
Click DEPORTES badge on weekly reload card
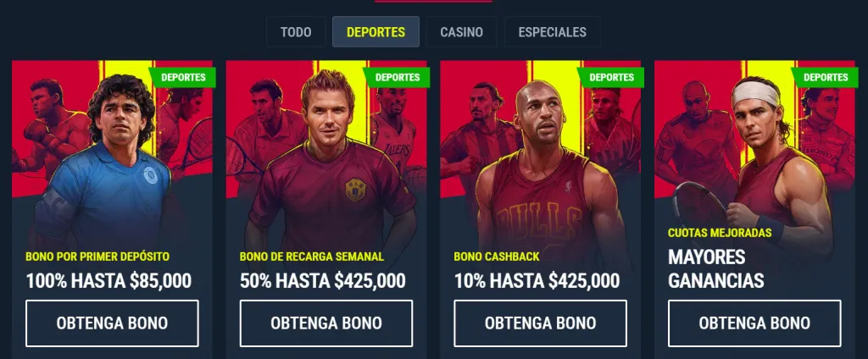click(397, 77)
